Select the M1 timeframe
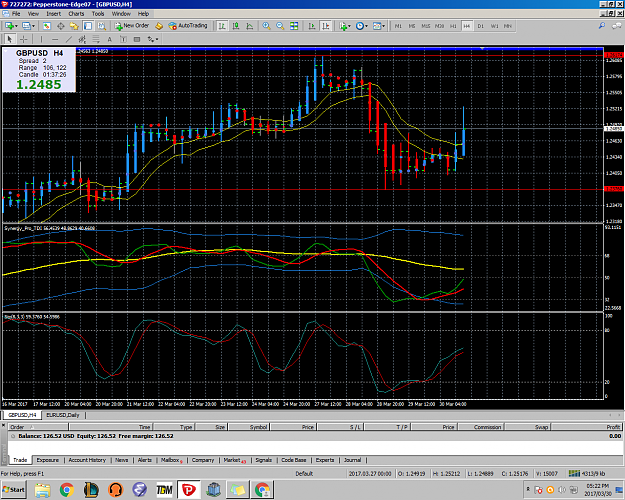The height and width of the screenshot is (500, 625). (x=398, y=26)
